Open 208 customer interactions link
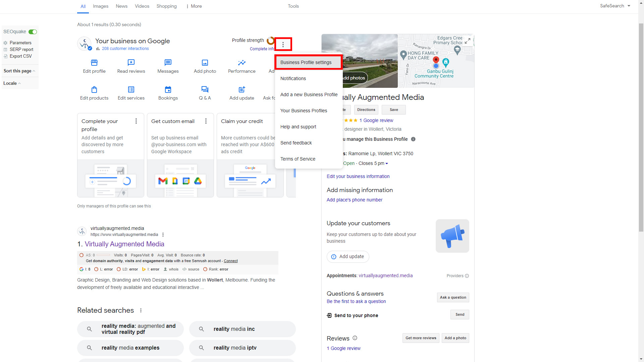Screen dimensions: 644x362 pos(125,49)
